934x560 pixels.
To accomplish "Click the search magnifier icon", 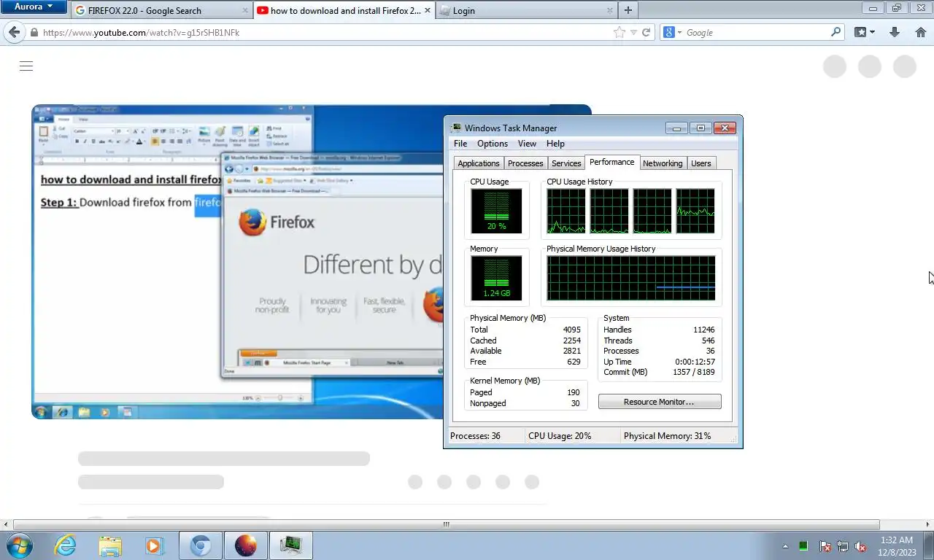I will point(836,33).
